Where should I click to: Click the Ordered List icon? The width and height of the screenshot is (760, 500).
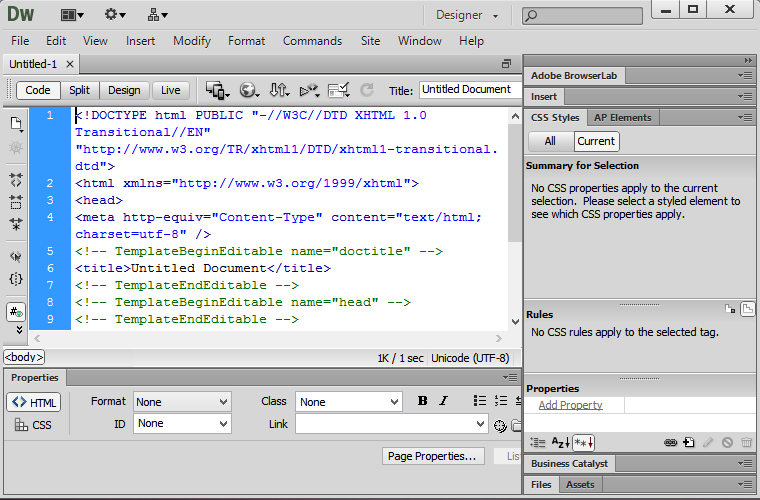(x=501, y=401)
